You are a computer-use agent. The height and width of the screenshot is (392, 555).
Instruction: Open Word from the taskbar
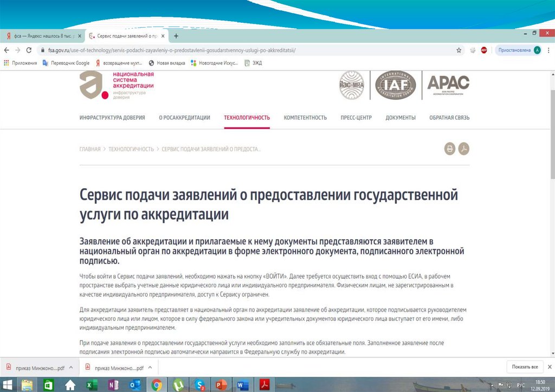[x=242, y=385]
